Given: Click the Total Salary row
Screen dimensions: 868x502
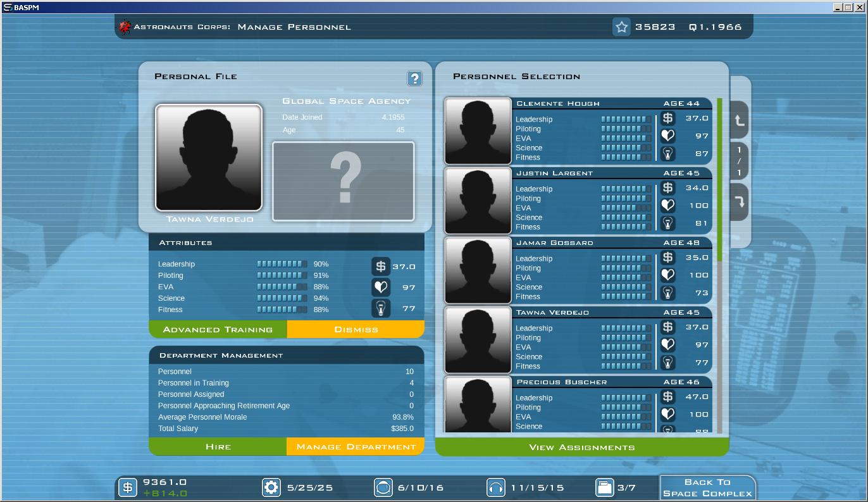Looking at the screenshot, I should tap(286, 429).
